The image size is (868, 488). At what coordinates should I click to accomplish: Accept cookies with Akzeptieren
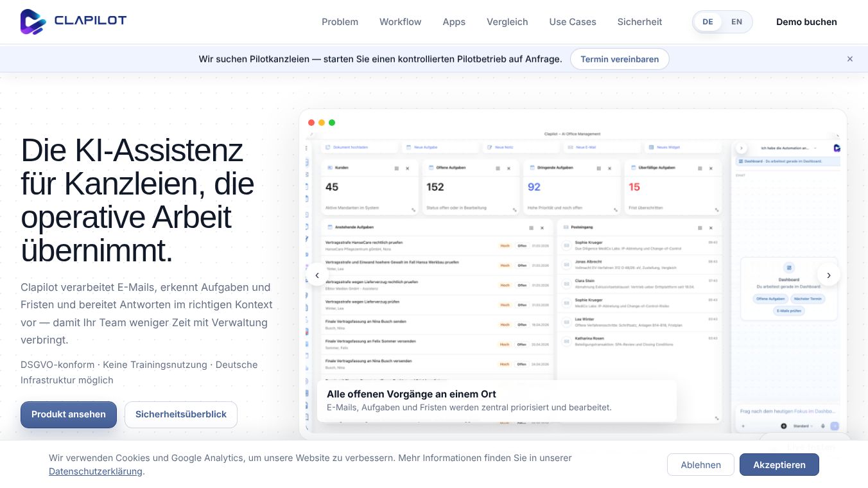coord(779,465)
